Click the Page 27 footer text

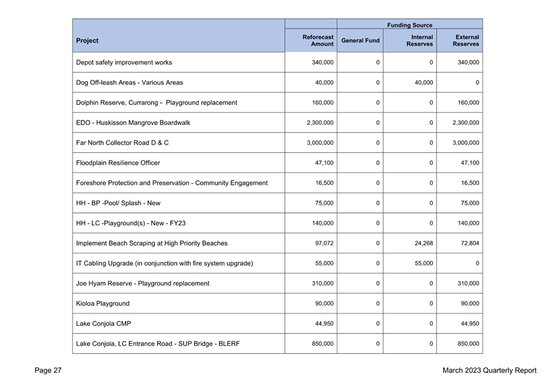point(48,371)
